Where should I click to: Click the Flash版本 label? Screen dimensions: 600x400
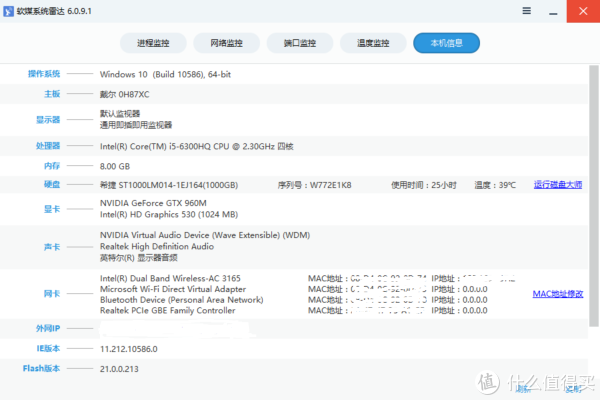41,368
